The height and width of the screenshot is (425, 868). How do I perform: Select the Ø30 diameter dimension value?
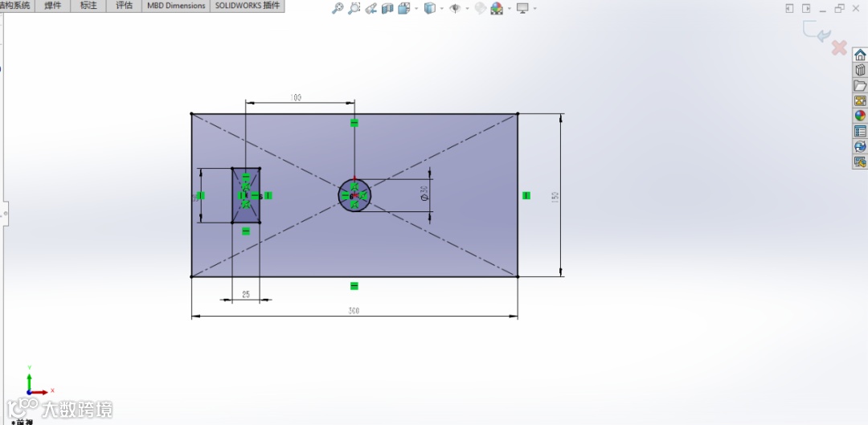[424, 194]
